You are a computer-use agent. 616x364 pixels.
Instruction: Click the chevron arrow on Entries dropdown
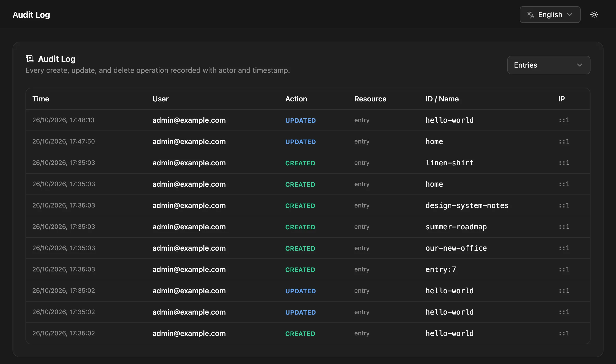click(x=579, y=65)
